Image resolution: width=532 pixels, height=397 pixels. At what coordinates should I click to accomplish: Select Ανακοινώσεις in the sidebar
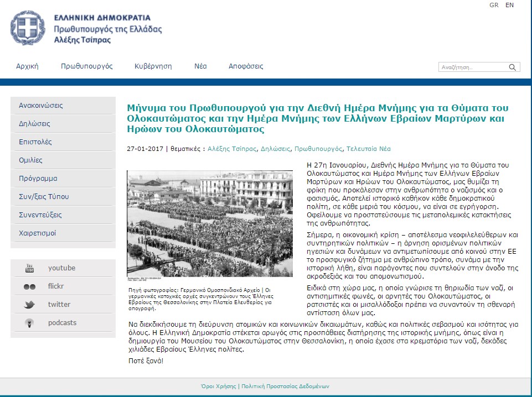pyautogui.click(x=63, y=106)
